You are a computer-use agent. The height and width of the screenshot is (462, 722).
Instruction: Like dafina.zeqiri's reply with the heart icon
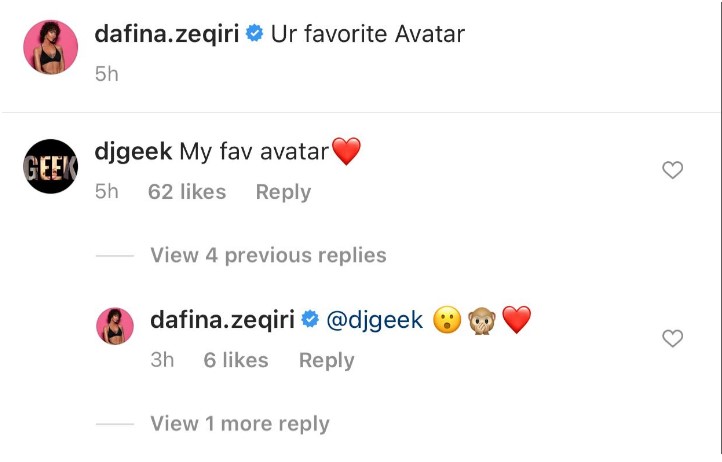point(673,339)
